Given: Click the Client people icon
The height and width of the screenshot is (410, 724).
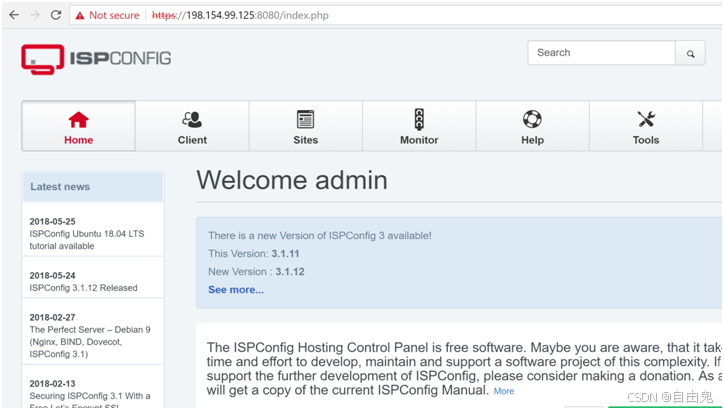Looking at the screenshot, I should [x=192, y=120].
